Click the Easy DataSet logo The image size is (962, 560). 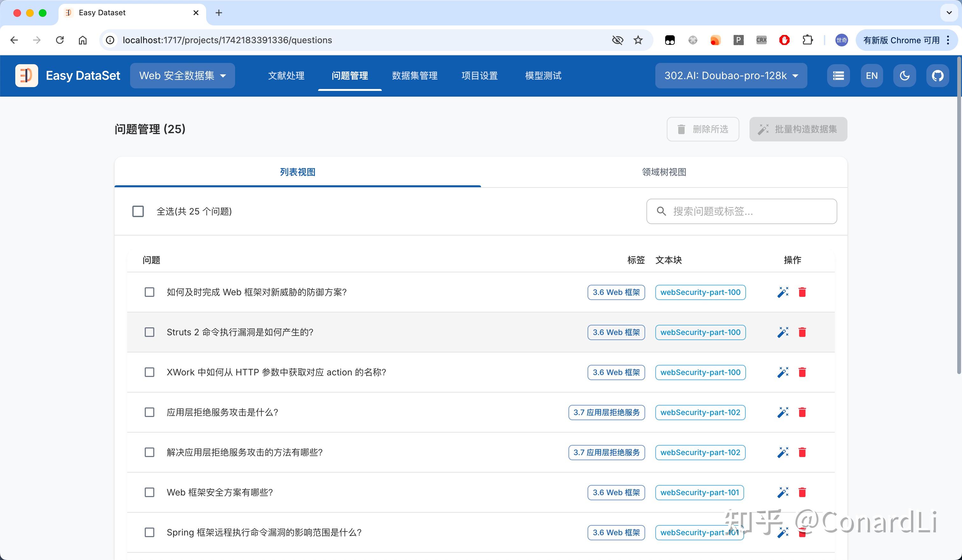point(26,75)
